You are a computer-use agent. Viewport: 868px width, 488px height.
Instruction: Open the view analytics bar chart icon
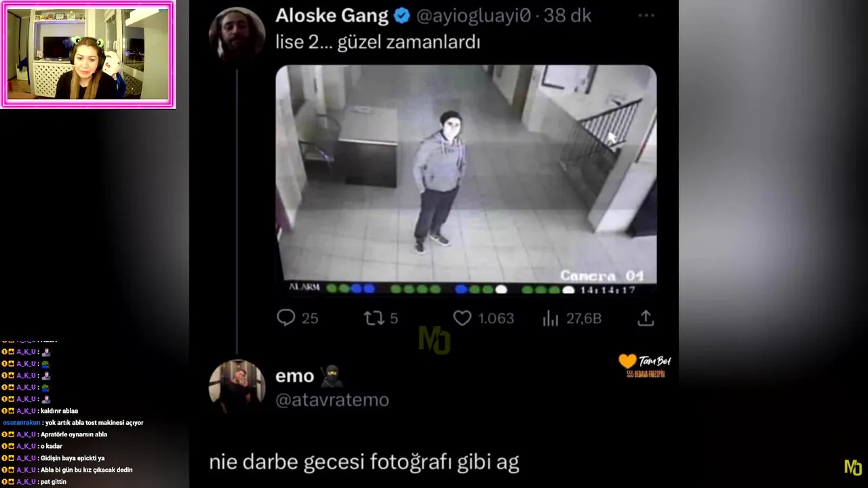tap(550, 318)
